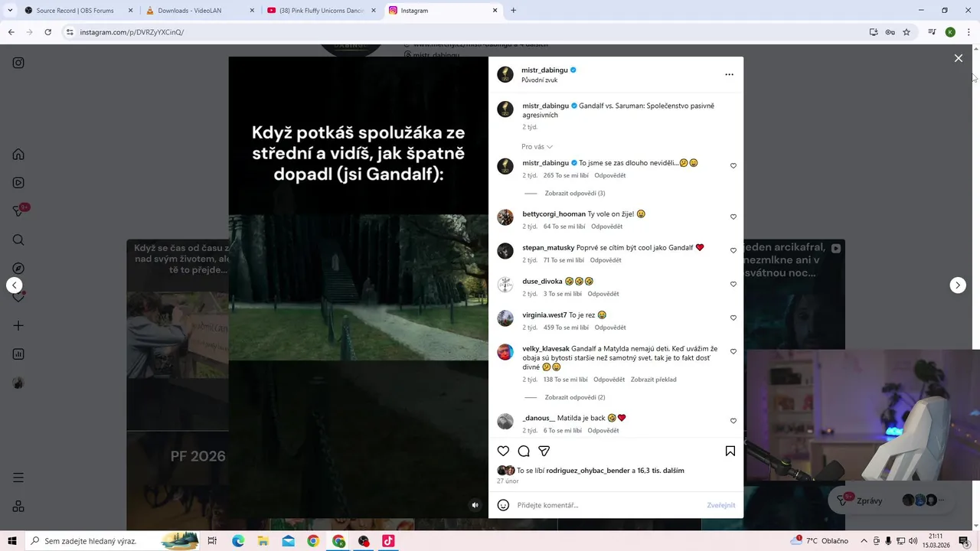Like the comment by duse_divoka
This screenshot has width=980, height=551.
[733, 284]
